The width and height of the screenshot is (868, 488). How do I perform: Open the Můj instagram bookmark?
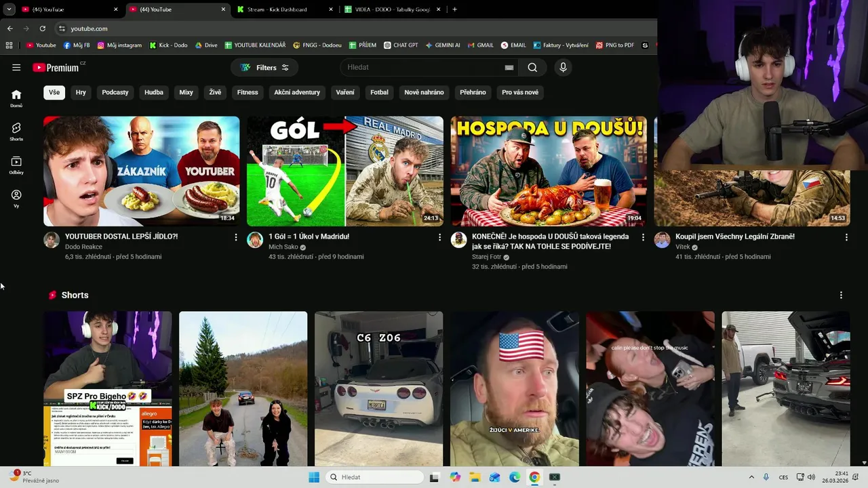(119, 45)
